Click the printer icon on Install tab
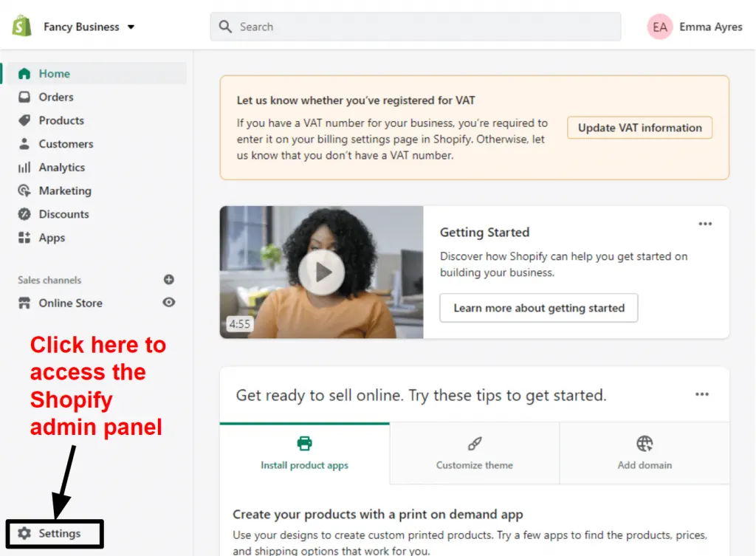 click(305, 443)
